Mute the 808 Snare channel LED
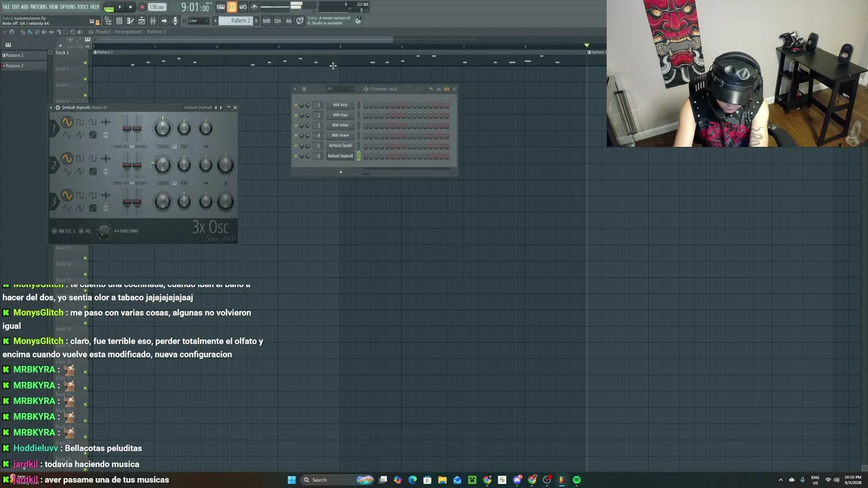 pyautogui.click(x=296, y=136)
